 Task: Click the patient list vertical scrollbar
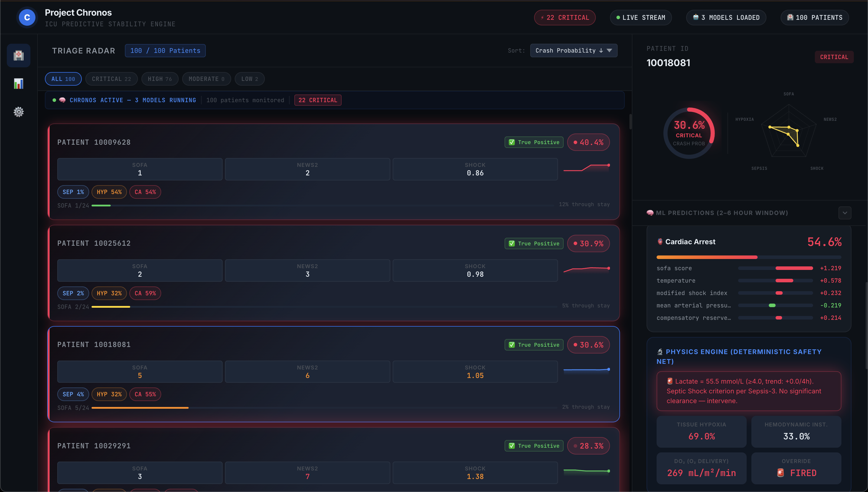pyautogui.click(x=630, y=122)
